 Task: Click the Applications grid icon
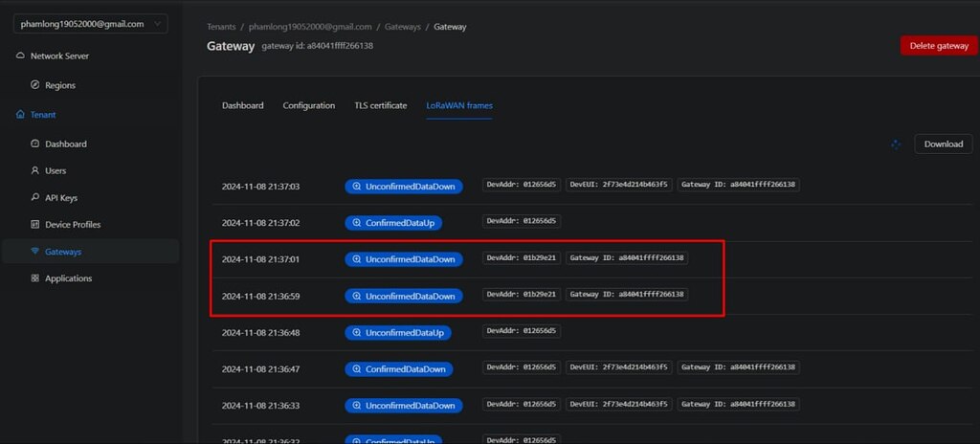click(35, 278)
